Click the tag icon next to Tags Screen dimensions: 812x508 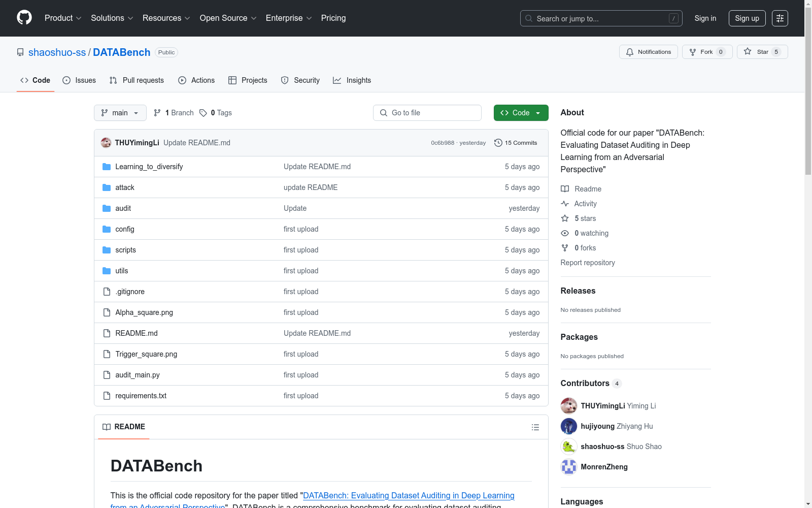tap(203, 113)
